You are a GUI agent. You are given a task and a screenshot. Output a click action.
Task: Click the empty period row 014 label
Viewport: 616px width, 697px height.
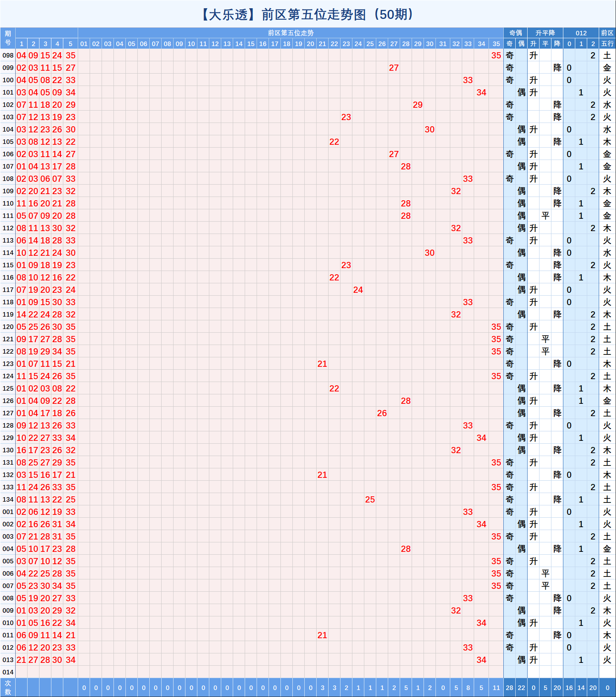point(8,672)
